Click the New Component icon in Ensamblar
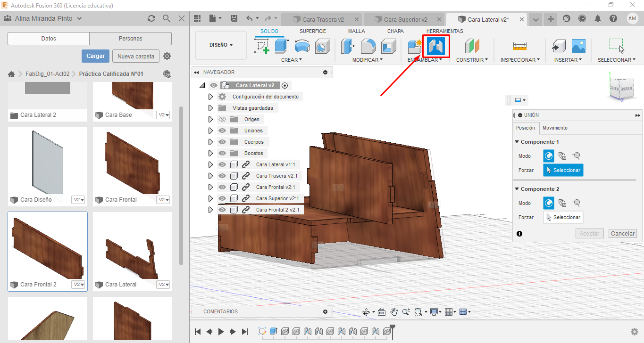This screenshot has height=343, width=644. (415, 46)
